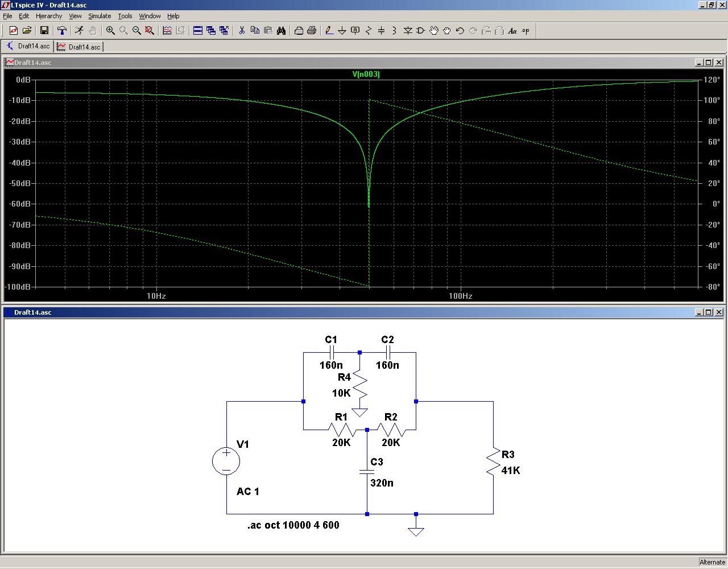Click the V(n003) trace label
The width and height of the screenshot is (728, 569).
click(x=366, y=74)
